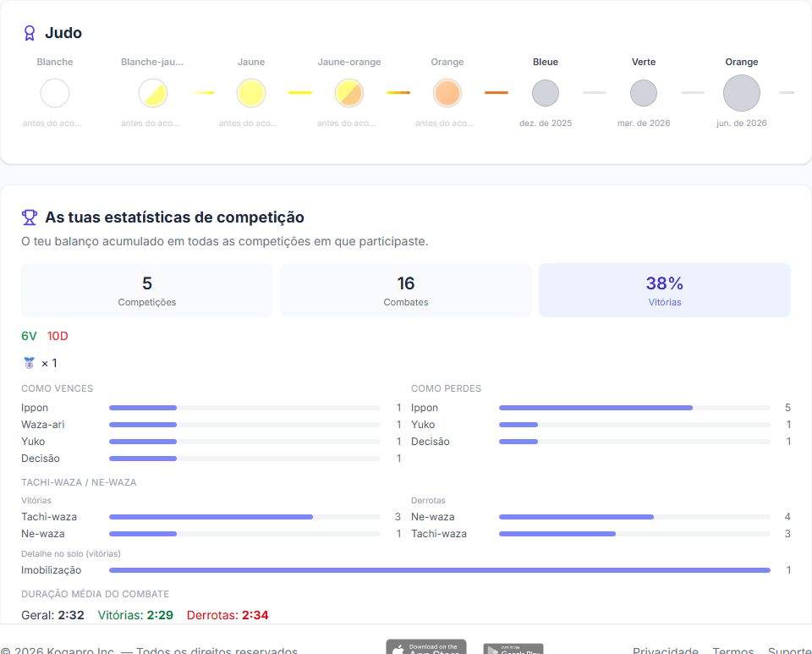Click the 'COMO VENCES' label
The height and width of the screenshot is (654, 812).
(57, 389)
